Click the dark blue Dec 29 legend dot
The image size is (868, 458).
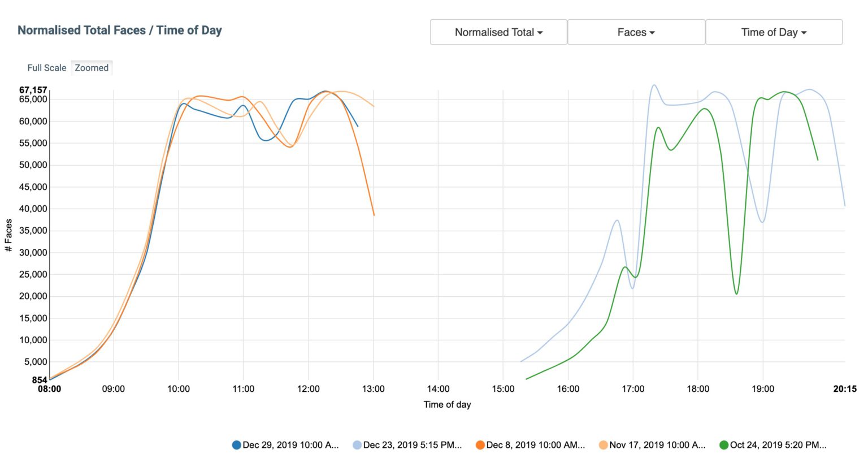click(x=237, y=445)
